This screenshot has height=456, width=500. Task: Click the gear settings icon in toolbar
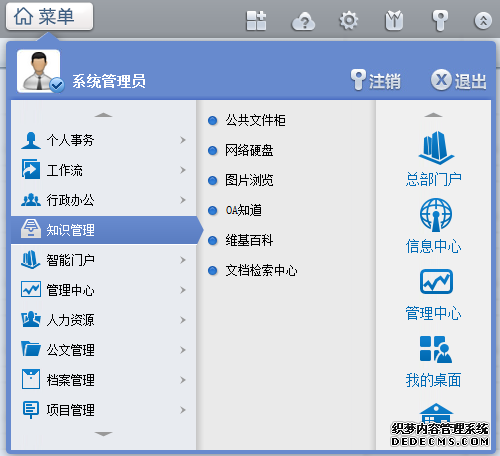[349, 21]
